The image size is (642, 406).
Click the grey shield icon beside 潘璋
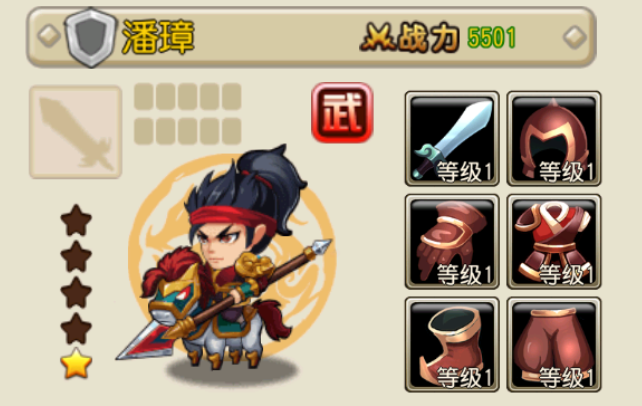(x=91, y=37)
